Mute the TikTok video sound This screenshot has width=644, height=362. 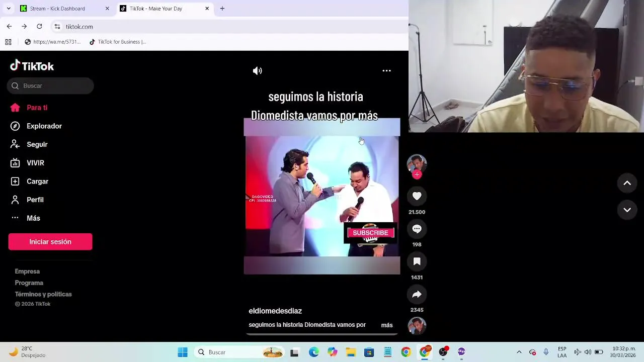pyautogui.click(x=257, y=71)
